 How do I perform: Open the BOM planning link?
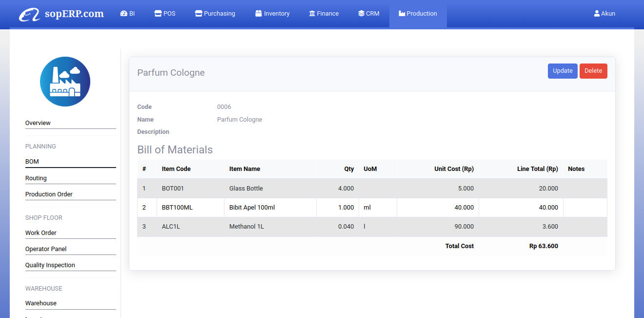point(32,161)
